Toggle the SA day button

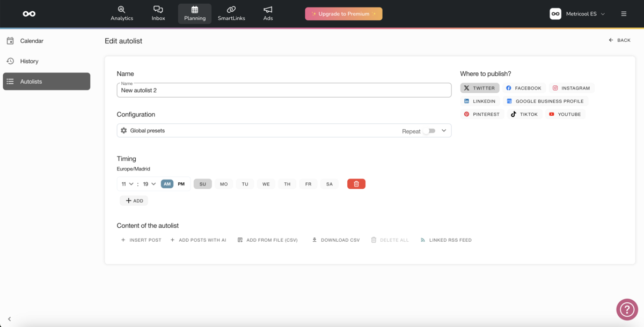click(330, 184)
